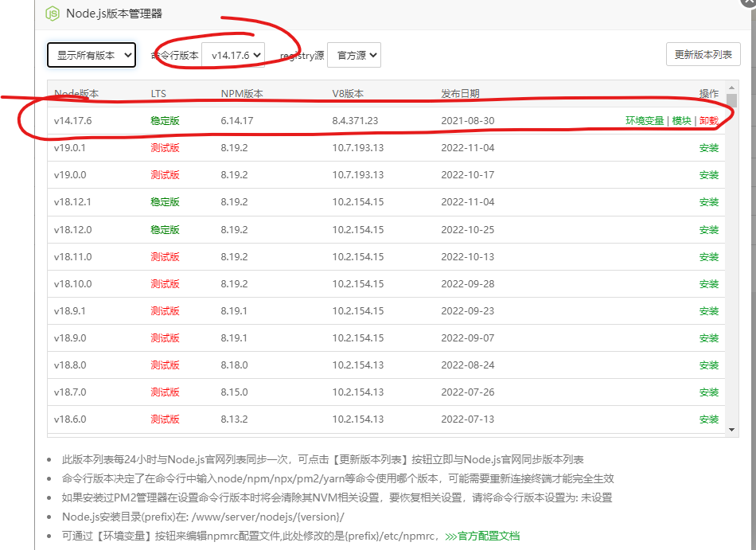This screenshot has height=550, width=756.
Task: Select version cell v19.0.1
Action: (x=70, y=148)
